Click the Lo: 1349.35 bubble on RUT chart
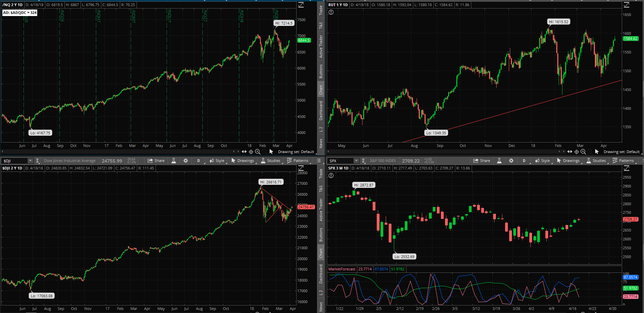Screen dimensions: 644x313 [x=436, y=133]
